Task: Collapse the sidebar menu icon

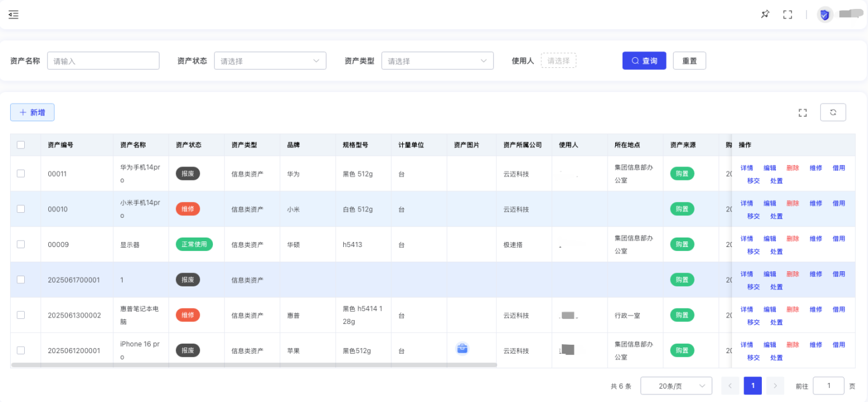Action: coord(13,15)
